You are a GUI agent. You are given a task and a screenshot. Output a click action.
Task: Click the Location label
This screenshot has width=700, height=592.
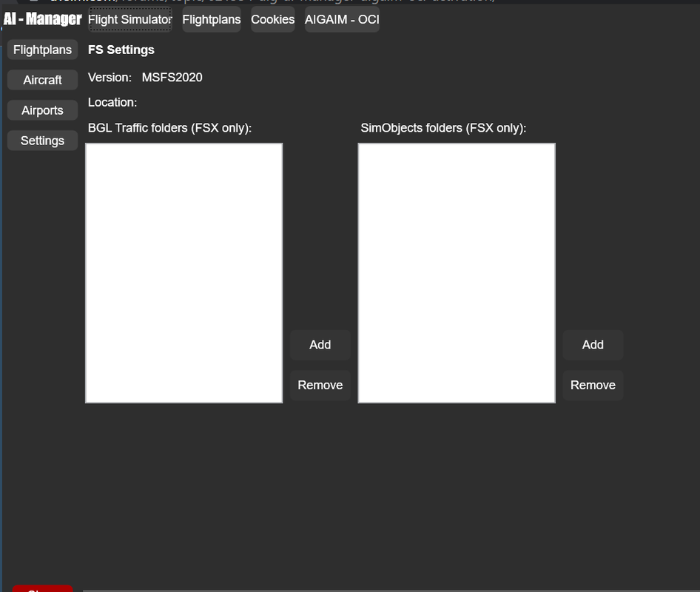[x=112, y=102]
